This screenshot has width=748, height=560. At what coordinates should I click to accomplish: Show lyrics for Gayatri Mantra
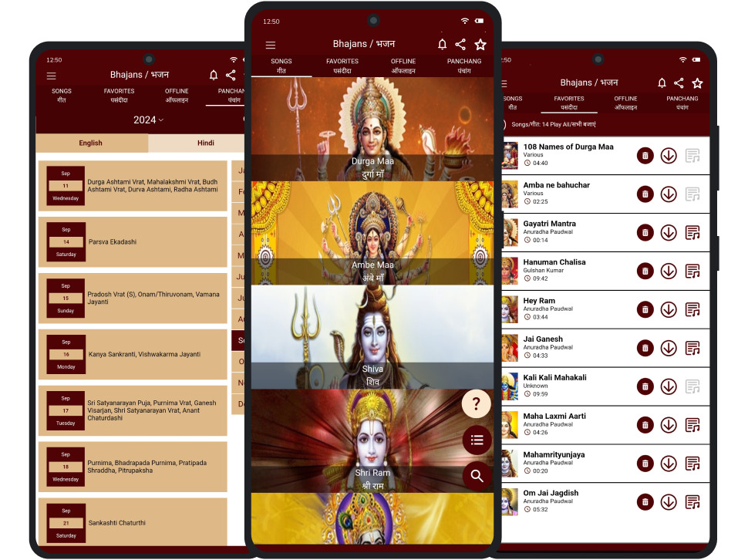pos(692,233)
